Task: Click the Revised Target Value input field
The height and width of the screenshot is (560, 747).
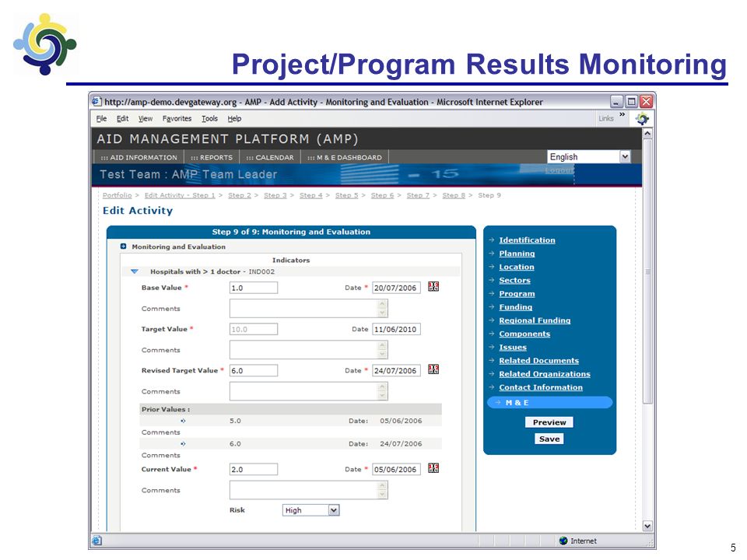Action: pyautogui.click(x=254, y=370)
